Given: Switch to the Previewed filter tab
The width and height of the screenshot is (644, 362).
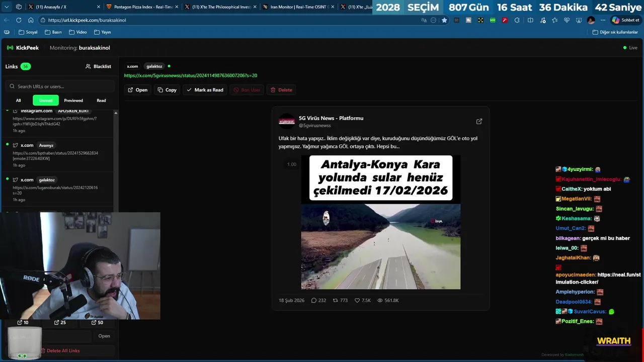Looking at the screenshot, I should tap(73, 101).
